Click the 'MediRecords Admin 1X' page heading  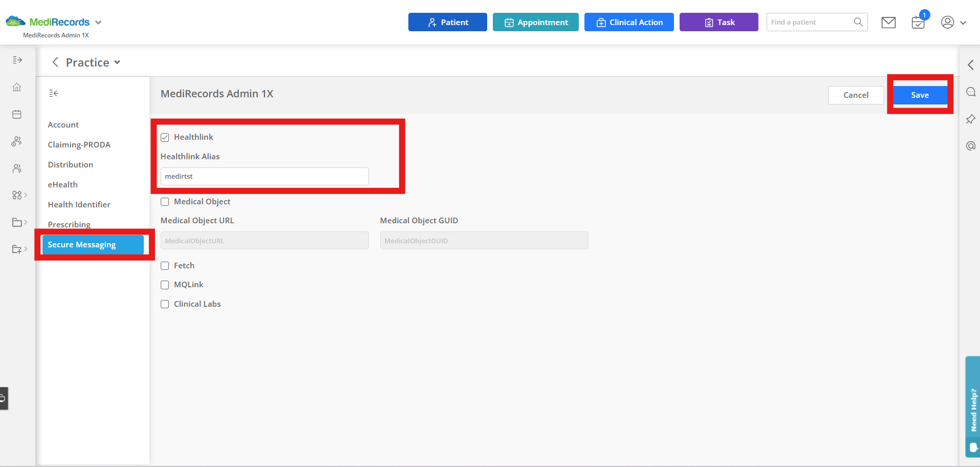(217, 94)
